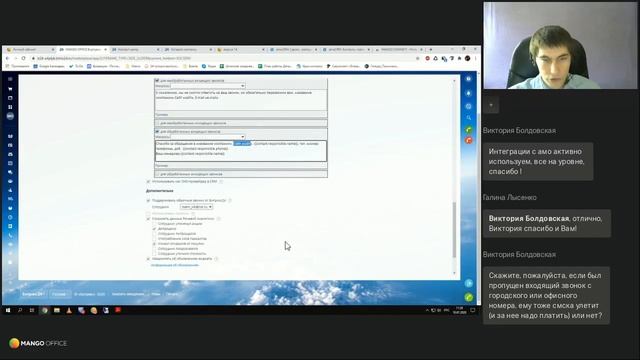Toggle notify about widget update checkbox
Screen dimensions: 640x360
point(148,259)
